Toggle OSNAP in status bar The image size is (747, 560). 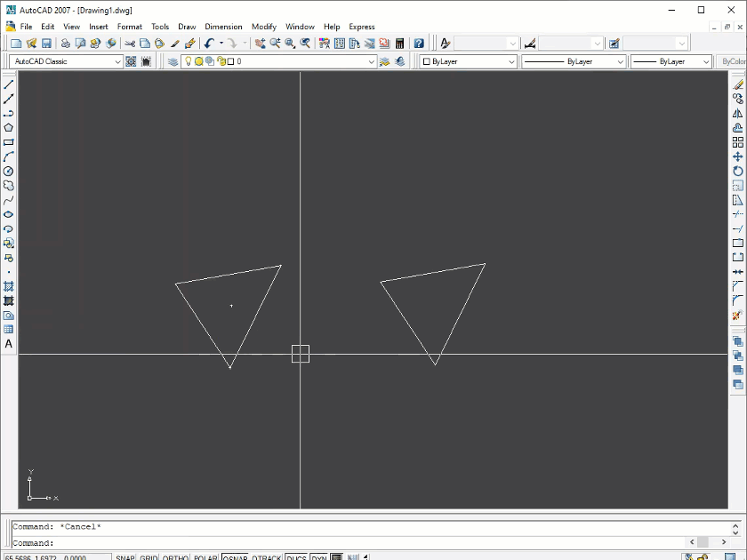click(235, 557)
